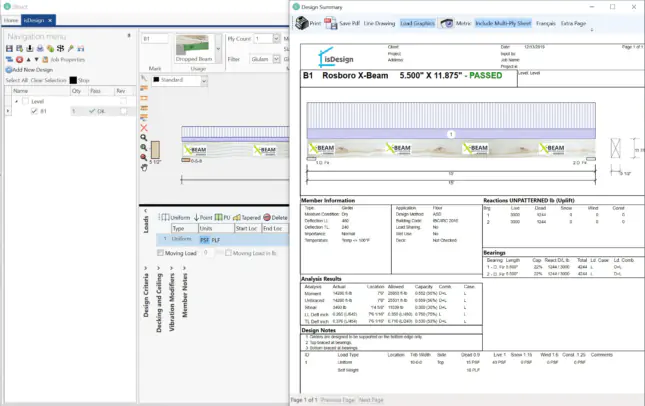Add a Uniform load
The width and height of the screenshot is (645, 406).
click(x=176, y=218)
